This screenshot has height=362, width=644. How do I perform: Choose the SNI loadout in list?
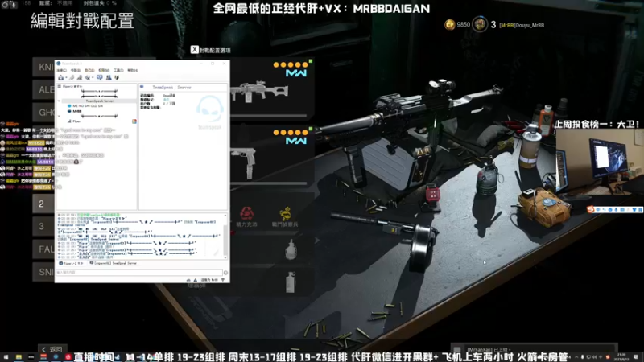pos(43,272)
